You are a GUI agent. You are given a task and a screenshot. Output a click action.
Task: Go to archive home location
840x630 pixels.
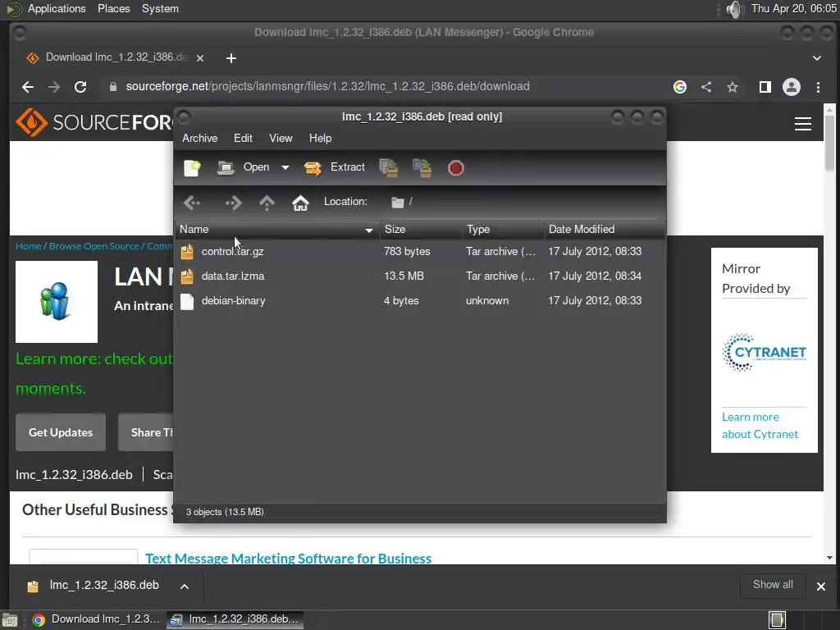coord(300,203)
